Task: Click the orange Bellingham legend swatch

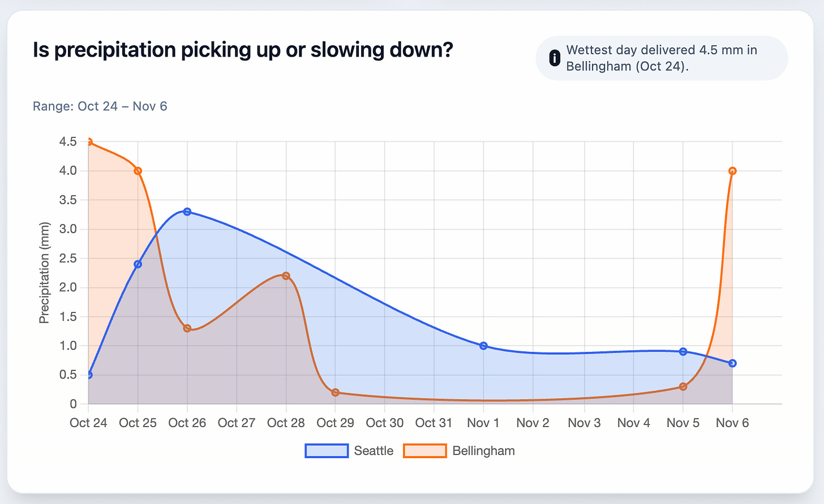Action: click(x=424, y=451)
